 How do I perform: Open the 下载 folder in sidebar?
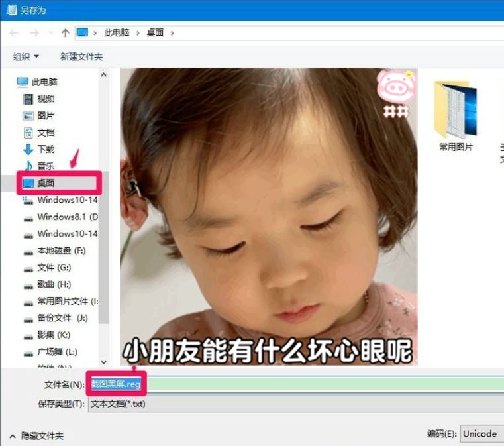point(46,149)
